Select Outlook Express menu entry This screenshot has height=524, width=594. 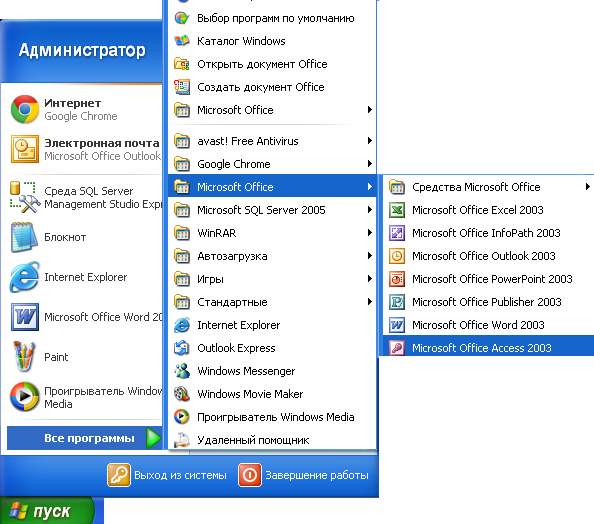272,348
